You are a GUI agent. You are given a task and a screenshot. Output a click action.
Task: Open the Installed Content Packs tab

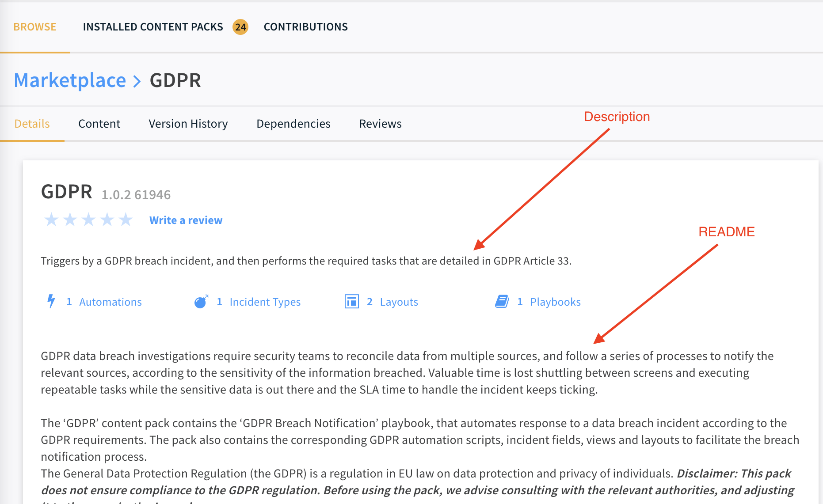point(153,27)
